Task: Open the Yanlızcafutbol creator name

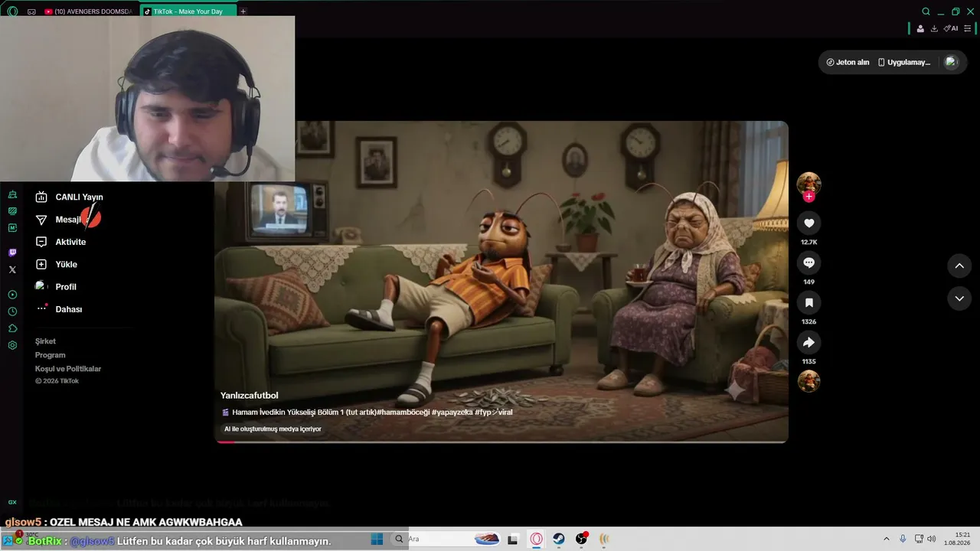Action: click(250, 396)
